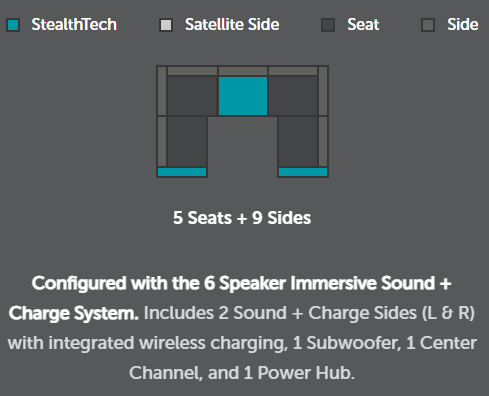Click the Seat legend label
Screen dimensions: 489x396
pos(363,25)
